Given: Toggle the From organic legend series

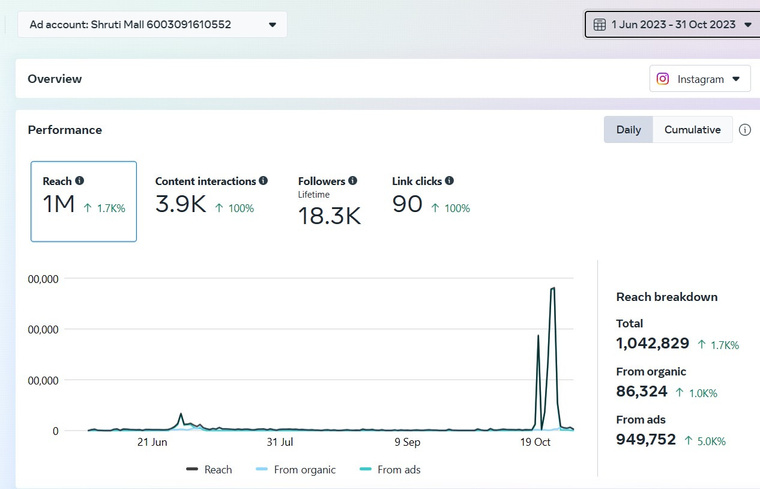Looking at the screenshot, I should (x=295, y=470).
